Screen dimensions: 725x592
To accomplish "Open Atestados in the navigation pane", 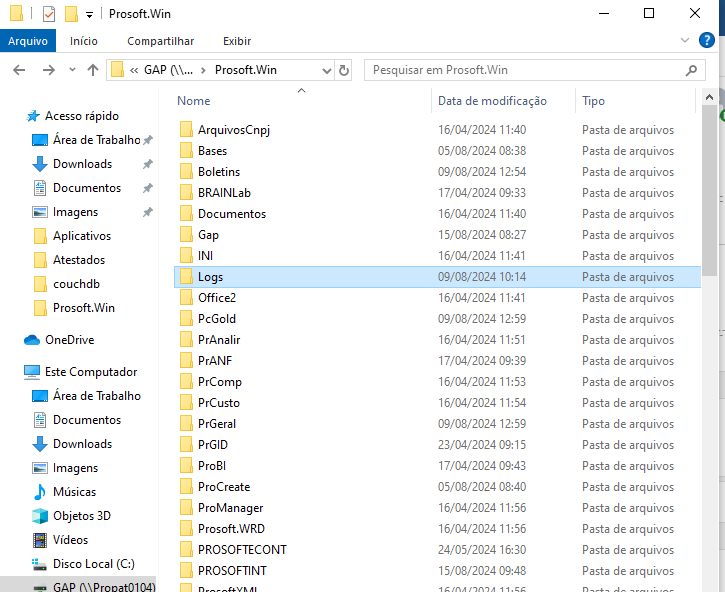I will tap(79, 260).
